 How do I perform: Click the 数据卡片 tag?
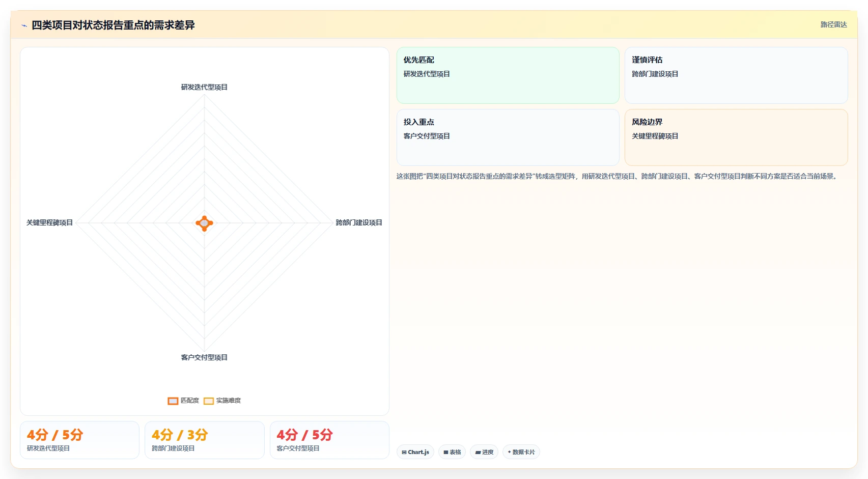(521, 452)
